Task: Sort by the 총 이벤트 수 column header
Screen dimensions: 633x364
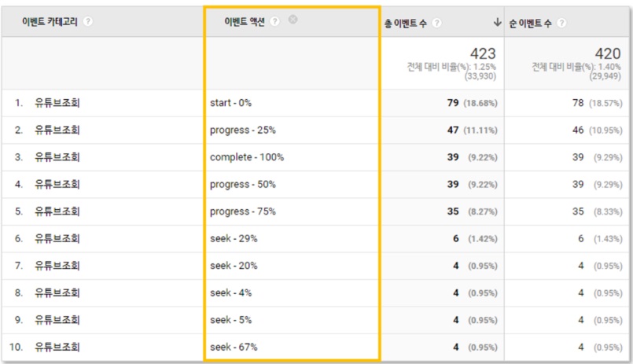Action: coord(405,24)
